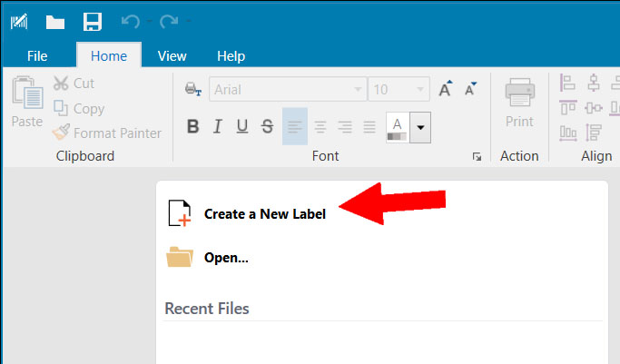Select center text alignment

(320, 126)
